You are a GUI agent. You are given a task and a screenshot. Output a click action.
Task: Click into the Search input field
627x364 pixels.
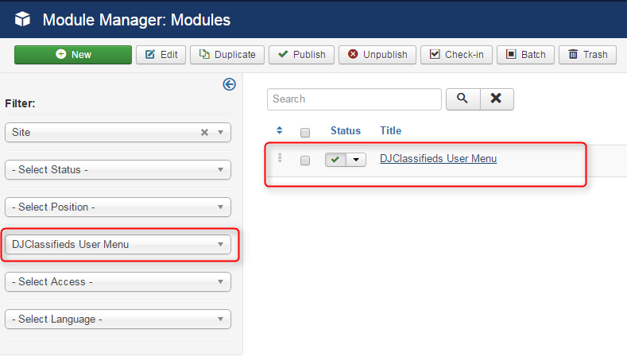[354, 99]
